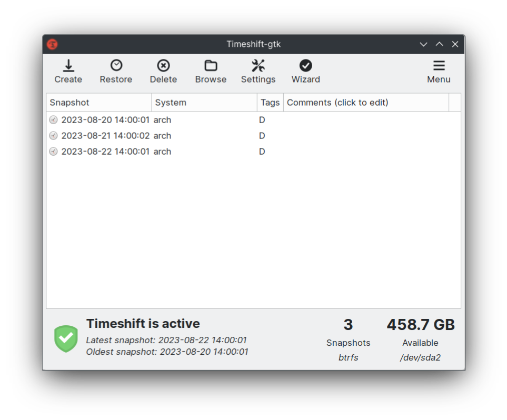The width and height of the screenshot is (507, 420).
Task: Select the Create snapshot tool
Action: point(68,71)
